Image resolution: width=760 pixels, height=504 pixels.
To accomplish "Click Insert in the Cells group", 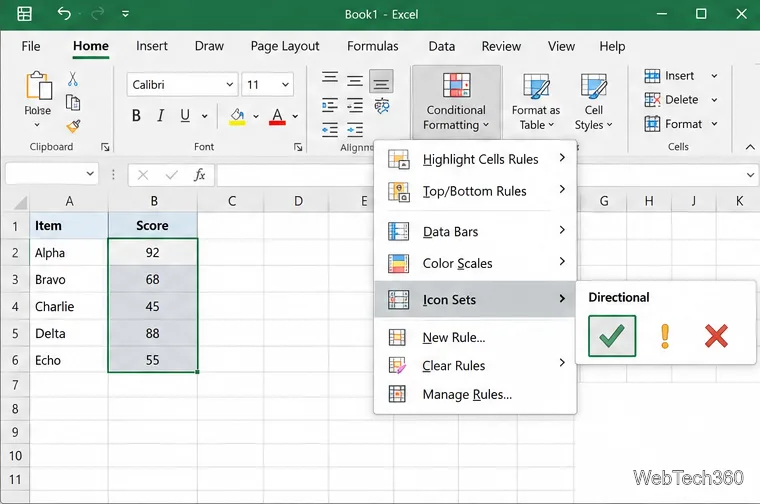I will [680, 76].
